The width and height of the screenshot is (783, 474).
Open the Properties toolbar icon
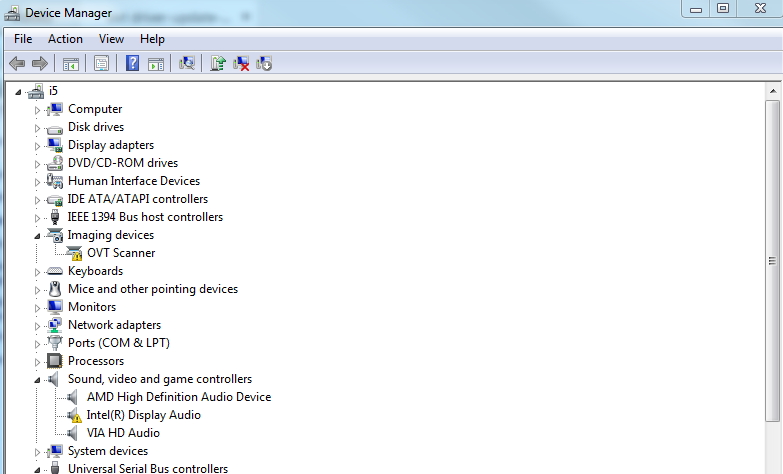point(101,63)
